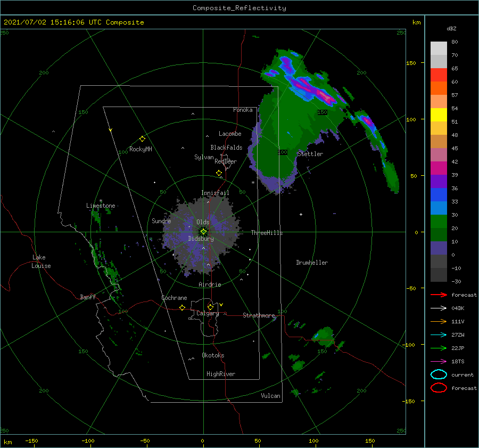Pick the orange swatch between 57 and 60 dBZ
The height and width of the screenshot is (448, 479).
click(x=439, y=88)
